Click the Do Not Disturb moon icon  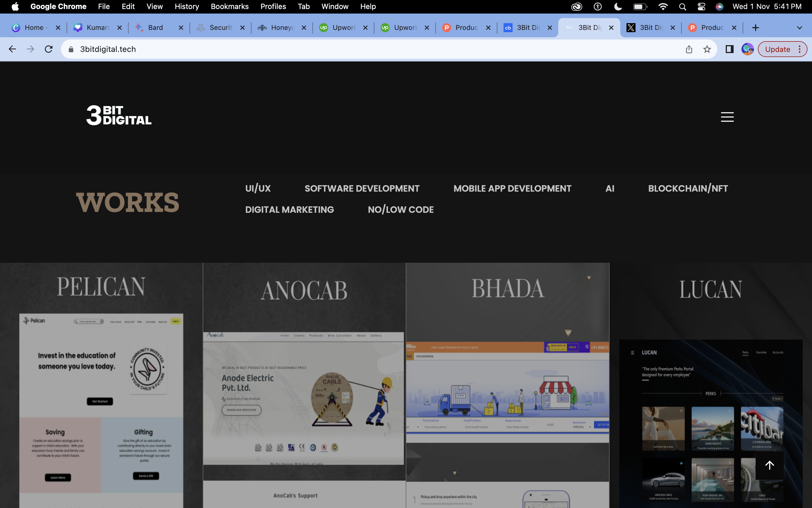tap(618, 6)
